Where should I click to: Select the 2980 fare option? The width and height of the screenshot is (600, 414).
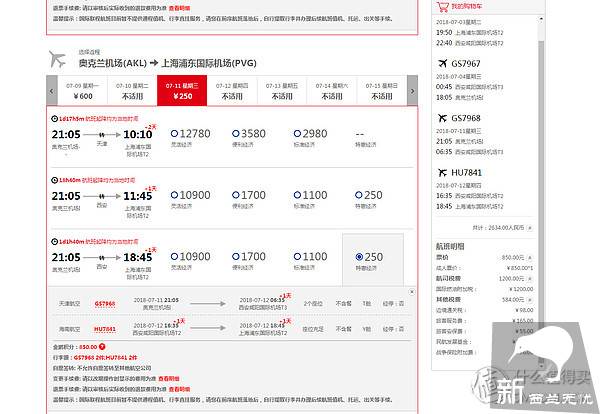tap(297, 134)
